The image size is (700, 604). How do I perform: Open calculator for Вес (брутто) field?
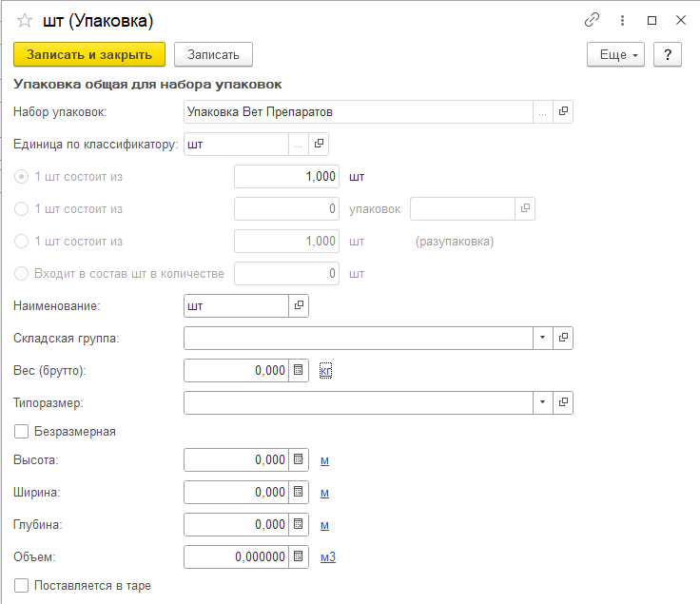pyautogui.click(x=298, y=371)
